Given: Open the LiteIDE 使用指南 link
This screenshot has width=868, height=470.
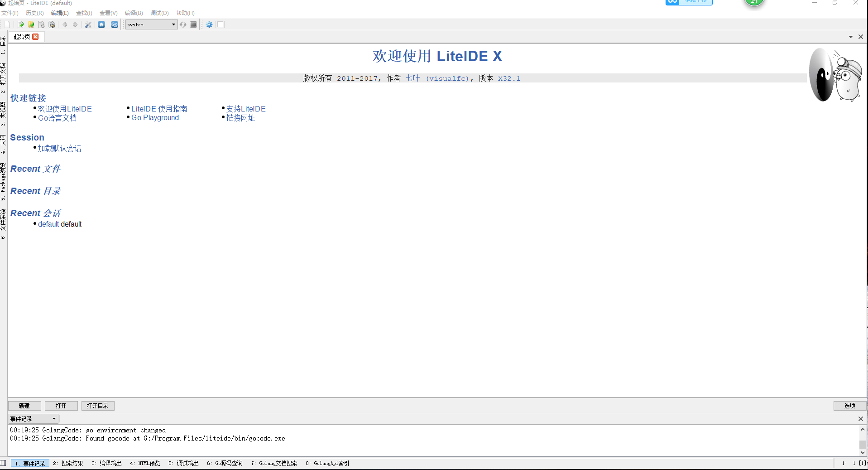Looking at the screenshot, I should coord(159,109).
